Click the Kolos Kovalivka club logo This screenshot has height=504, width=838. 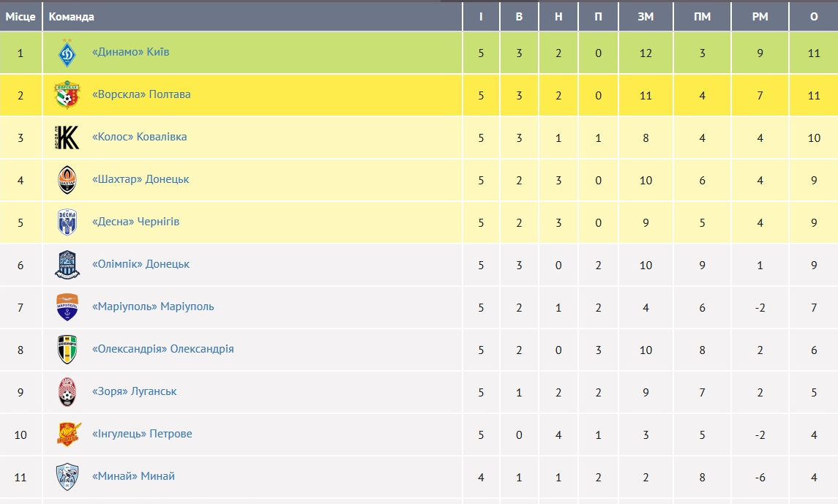pyautogui.click(x=67, y=138)
